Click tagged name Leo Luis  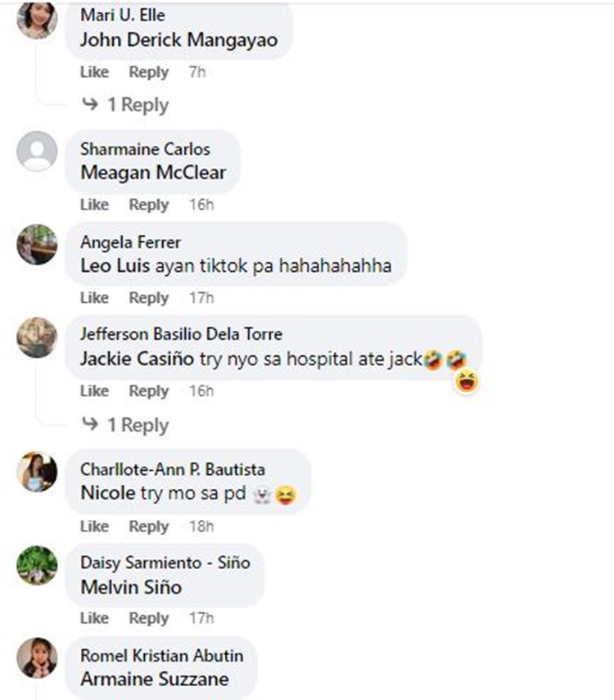point(115,266)
